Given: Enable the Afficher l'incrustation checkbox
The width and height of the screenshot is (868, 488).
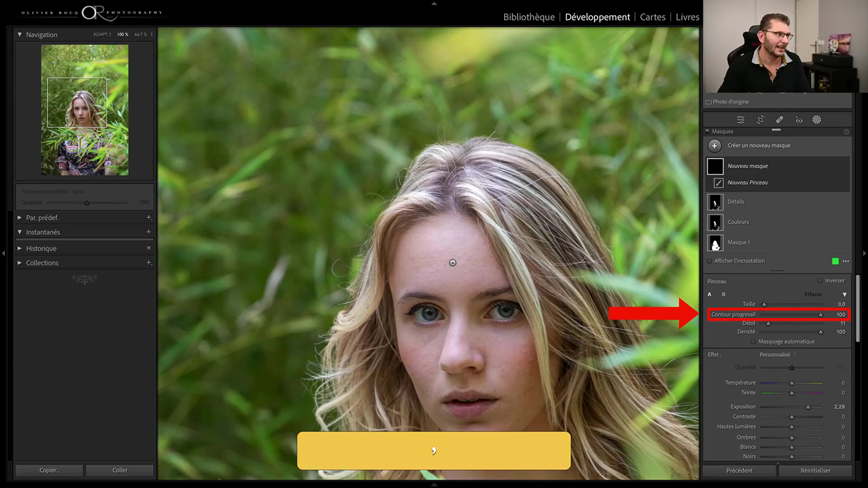Looking at the screenshot, I should tap(709, 261).
